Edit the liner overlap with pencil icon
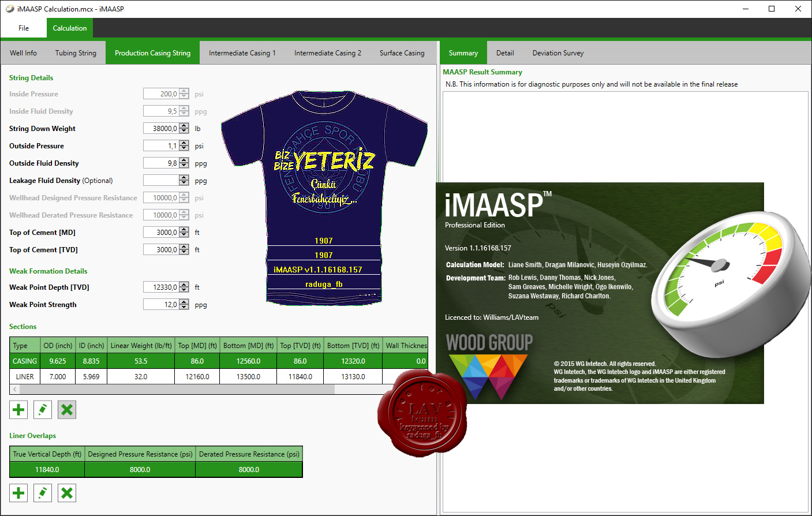The width and height of the screenshot is (812, 516). tap(43, 493)
